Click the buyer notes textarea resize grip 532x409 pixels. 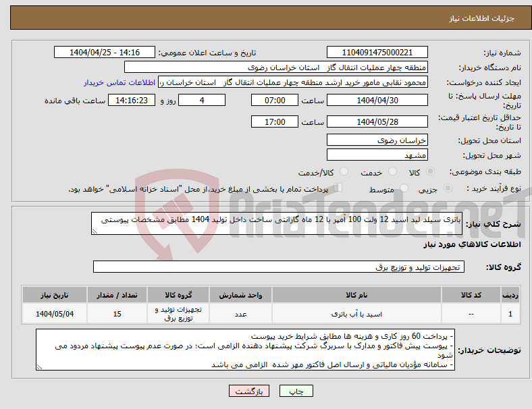pyautogui.click(x=39, y=367)
